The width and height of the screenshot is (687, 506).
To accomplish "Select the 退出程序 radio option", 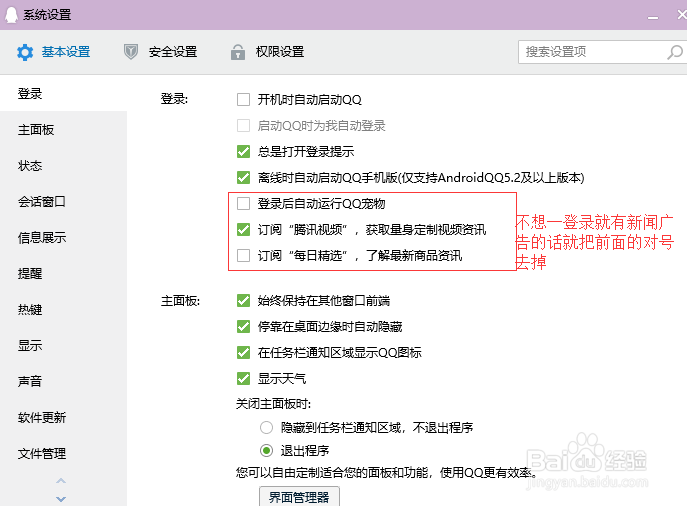I will click(266, 450).
